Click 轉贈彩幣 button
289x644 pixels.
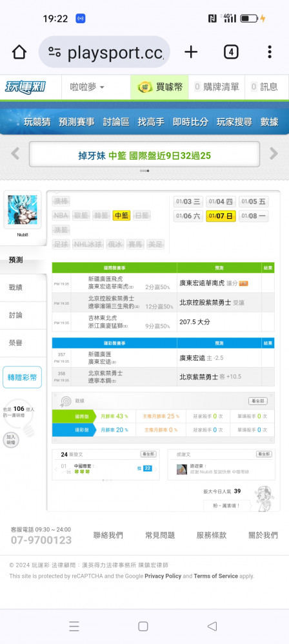tap(22, 377)
